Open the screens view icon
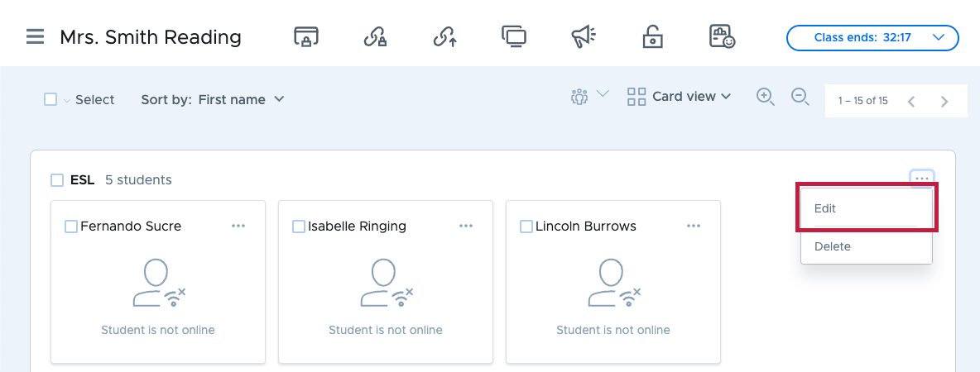The height and width of the screenshot is (372, 980). pyautogui.click(x=514, y=36)
